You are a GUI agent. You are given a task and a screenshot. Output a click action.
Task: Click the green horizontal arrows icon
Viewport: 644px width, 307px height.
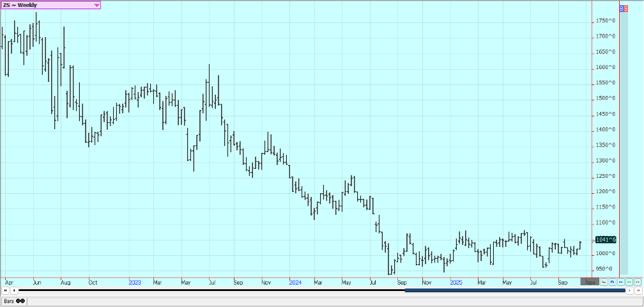click(629, 282)
